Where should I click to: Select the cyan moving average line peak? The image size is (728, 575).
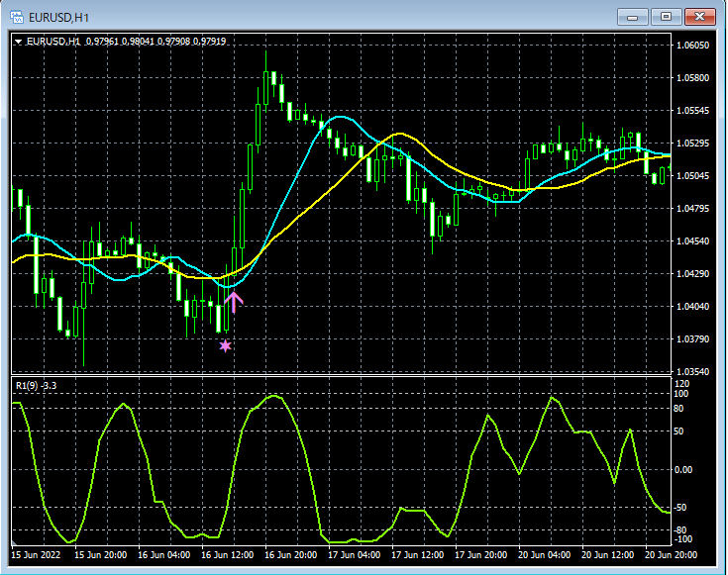[341, 118]
